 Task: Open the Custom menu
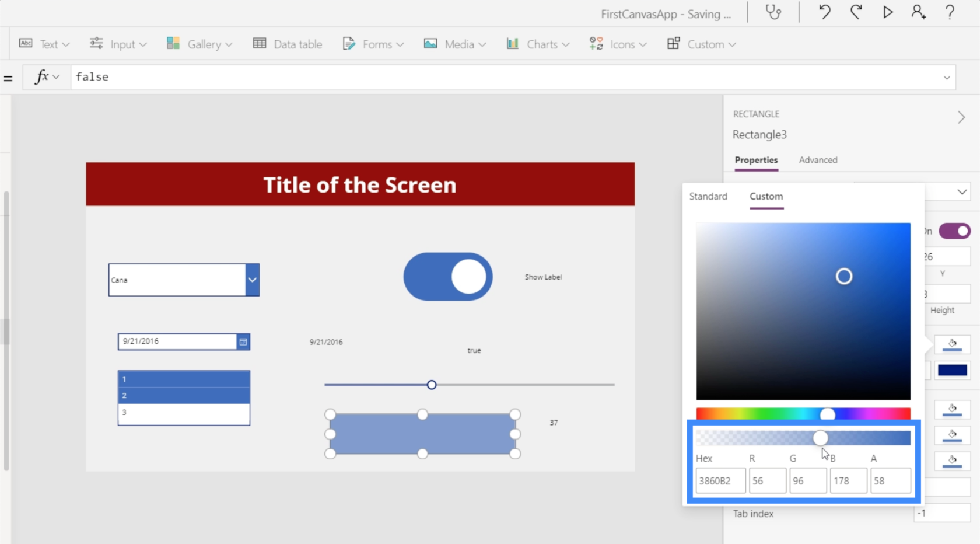pyautogui.click(x=701, y=44)
